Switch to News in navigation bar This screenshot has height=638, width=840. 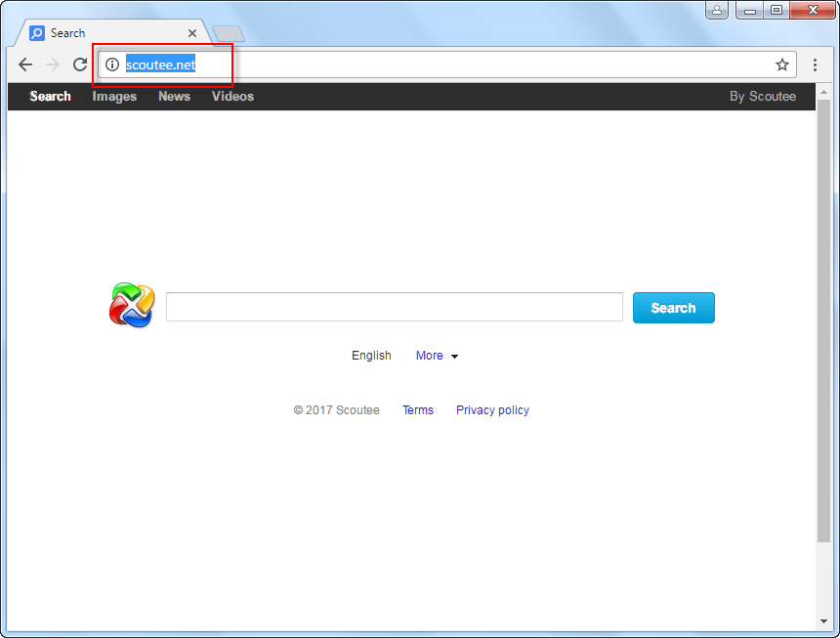point(174,96)
